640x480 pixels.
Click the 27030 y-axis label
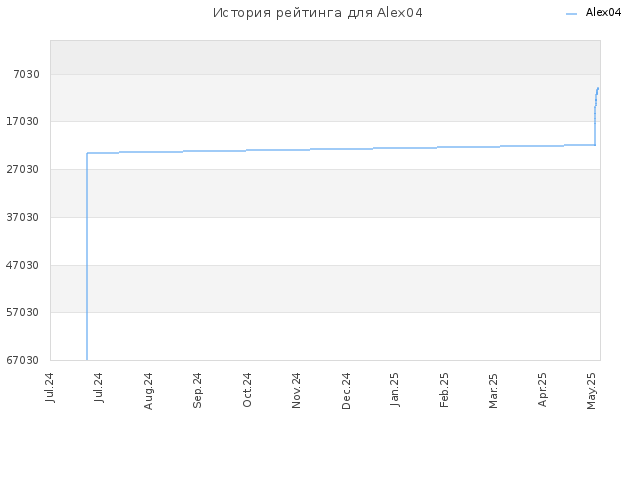click(x=23, y=169)
